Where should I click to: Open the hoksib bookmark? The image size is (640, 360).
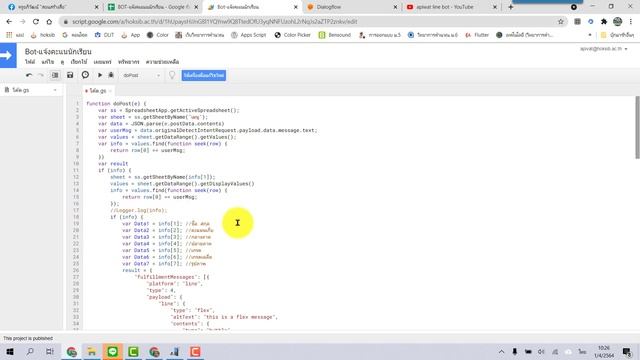42,35
